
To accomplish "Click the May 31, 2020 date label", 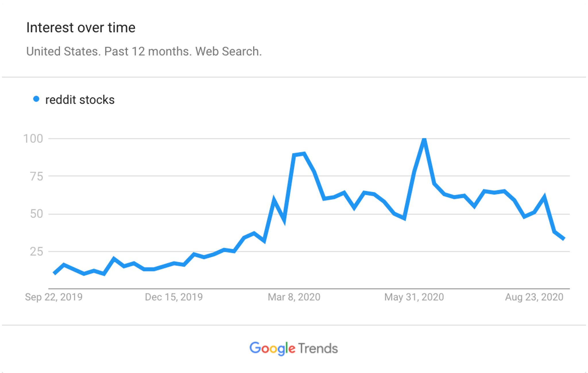I will point(414,297).
